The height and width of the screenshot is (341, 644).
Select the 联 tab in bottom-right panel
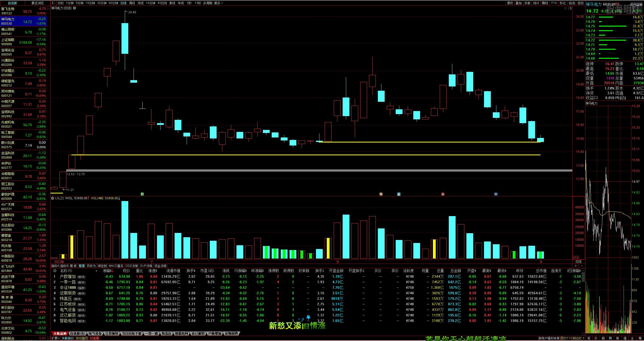click(618, 338)
